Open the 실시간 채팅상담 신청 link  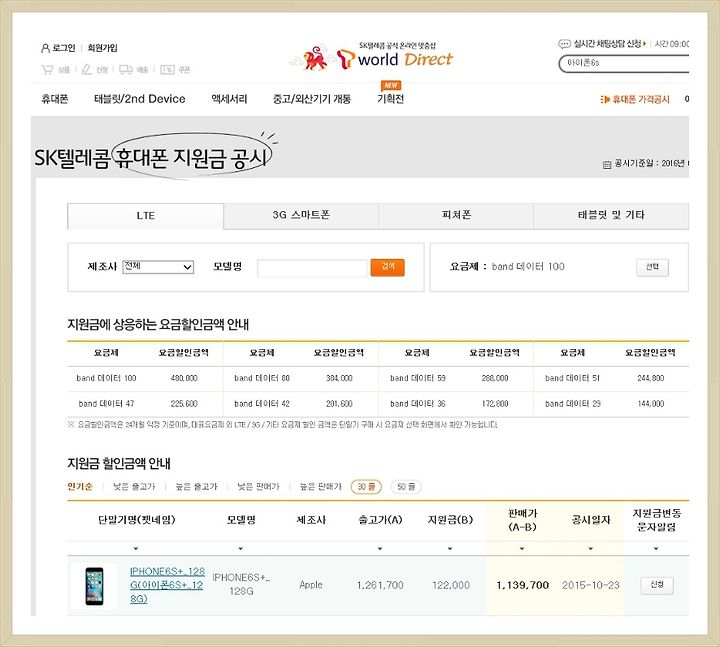pyautogui.click(x=608, y=44)
